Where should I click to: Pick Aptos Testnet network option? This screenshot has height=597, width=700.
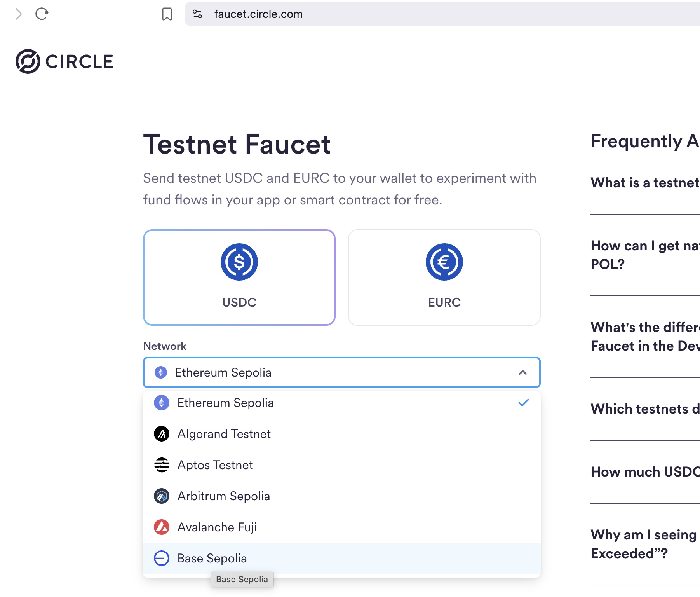(215, 465)
